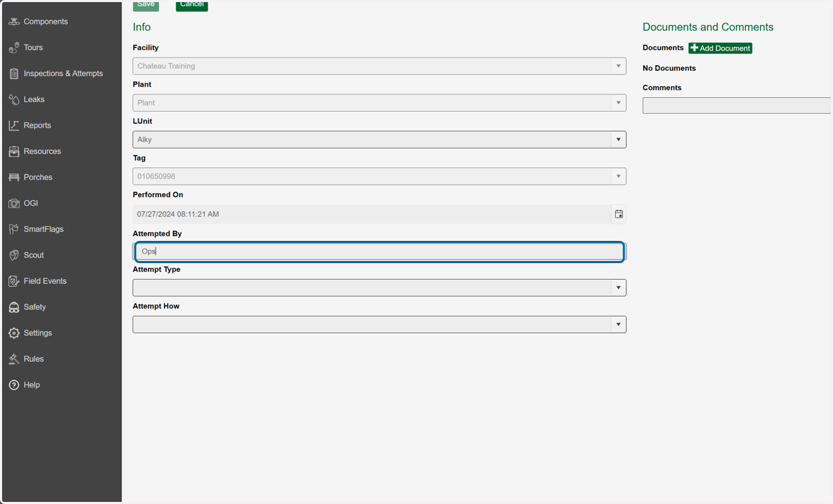Click the Leaks droplet icon
The width and height of the screenshot is (833, 504).
tap(14, 99)
